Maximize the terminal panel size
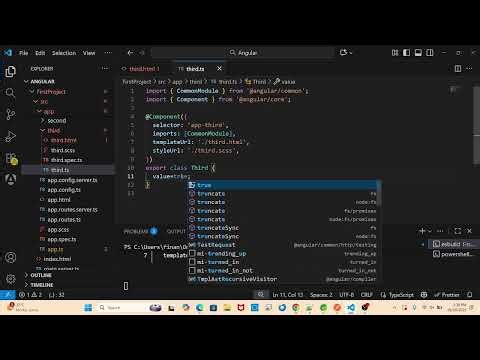The height and width of the screenshot is (360, 480). click(458, 231)
